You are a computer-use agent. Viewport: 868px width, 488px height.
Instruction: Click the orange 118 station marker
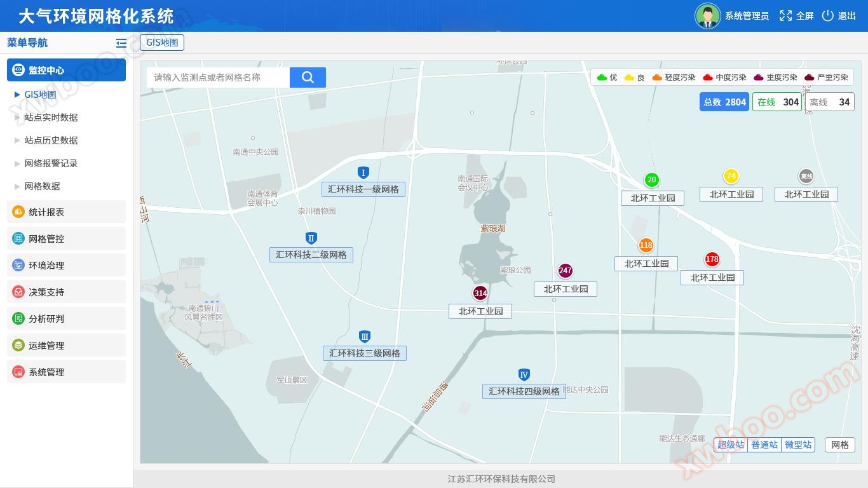tap(646, 245)
